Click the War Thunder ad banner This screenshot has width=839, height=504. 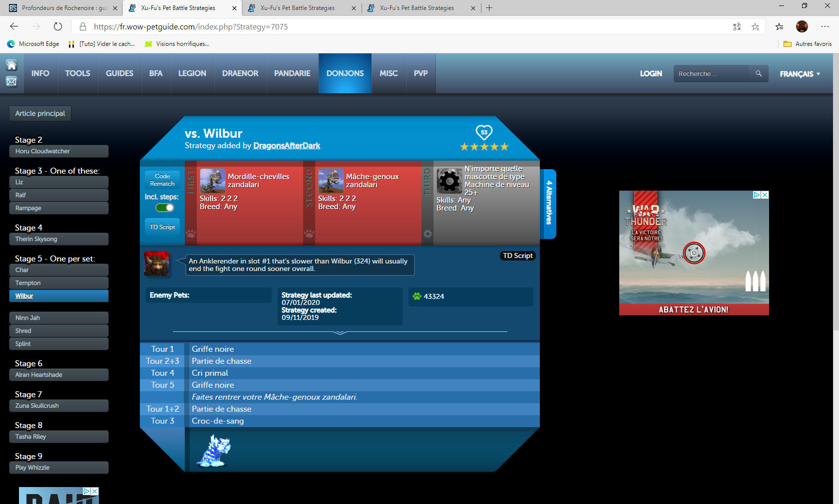[694, 253]
